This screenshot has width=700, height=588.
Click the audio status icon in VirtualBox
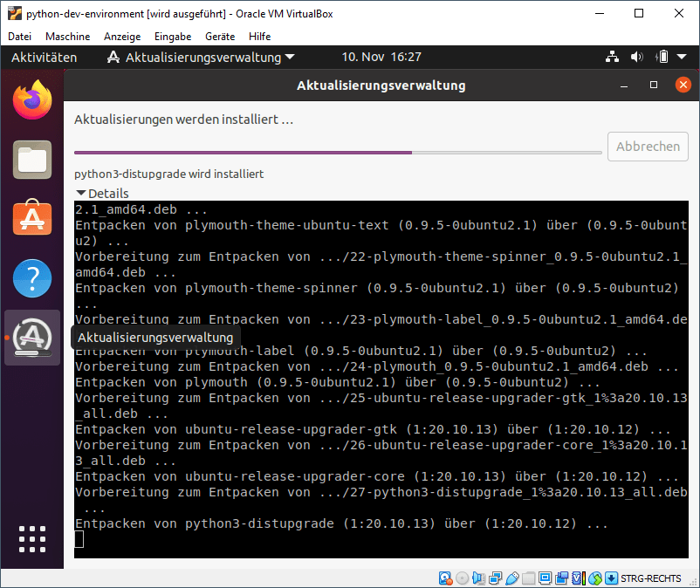coord(477,578)
